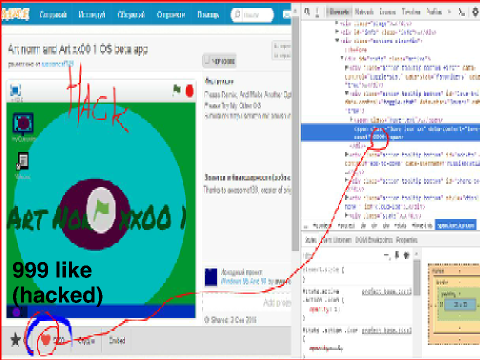Switch to the Event Listeners sidebar tab
Screen dimensions: 480x360
[336, 240]
